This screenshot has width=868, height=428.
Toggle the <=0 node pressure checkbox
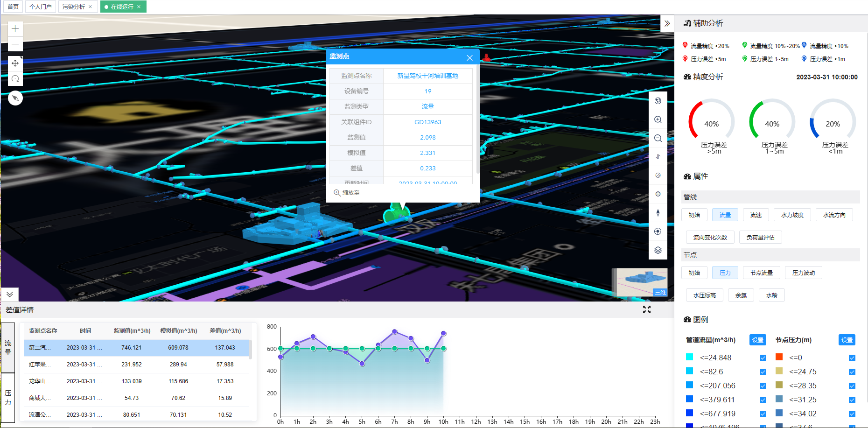[852, 358]
